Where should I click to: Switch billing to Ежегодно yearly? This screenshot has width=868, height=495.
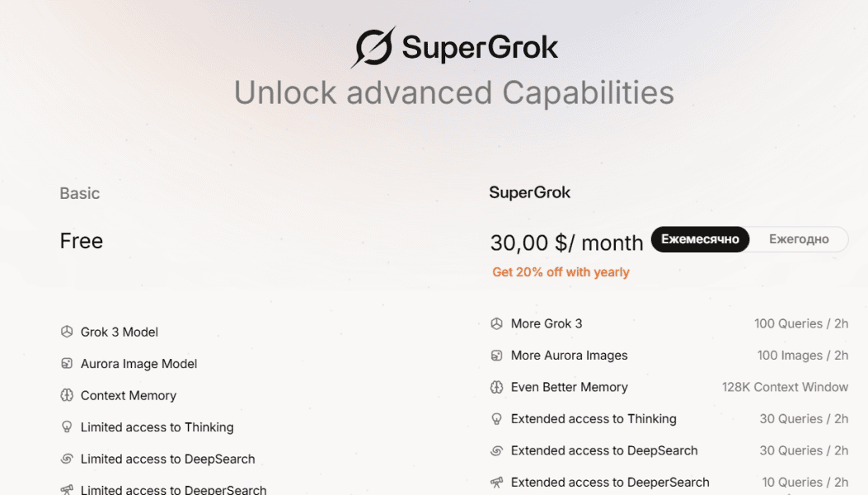point(799,239)
